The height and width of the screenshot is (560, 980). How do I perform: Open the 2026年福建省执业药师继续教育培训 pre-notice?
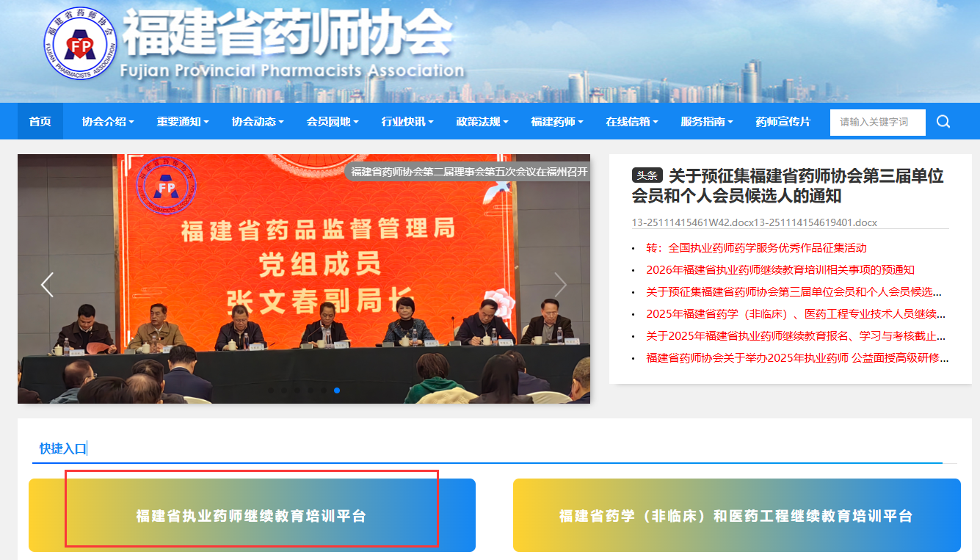click(780, 270)
